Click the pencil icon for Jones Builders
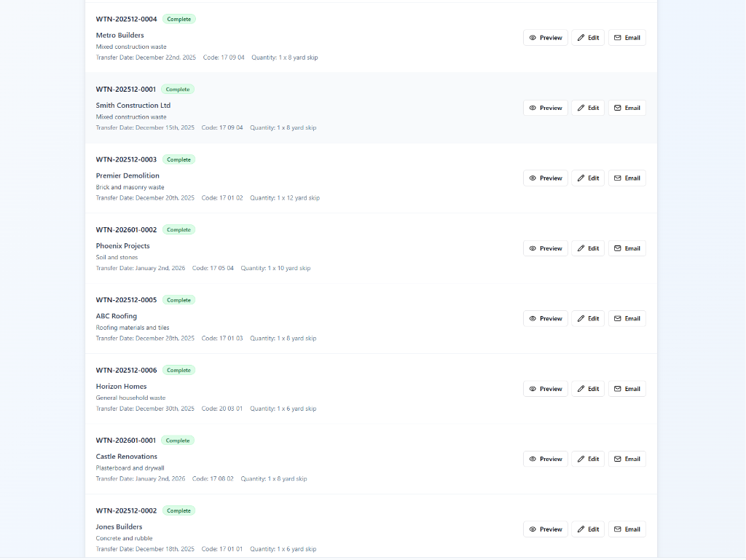Image resolution: width=746 pixels, height=560 pixels. [x=581, y=529]
